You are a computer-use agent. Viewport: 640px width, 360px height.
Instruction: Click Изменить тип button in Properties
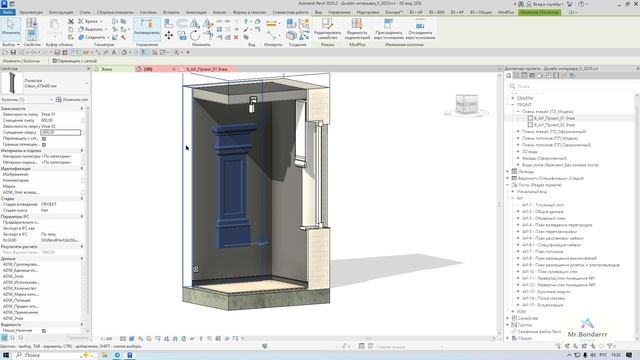pos(72,100)
